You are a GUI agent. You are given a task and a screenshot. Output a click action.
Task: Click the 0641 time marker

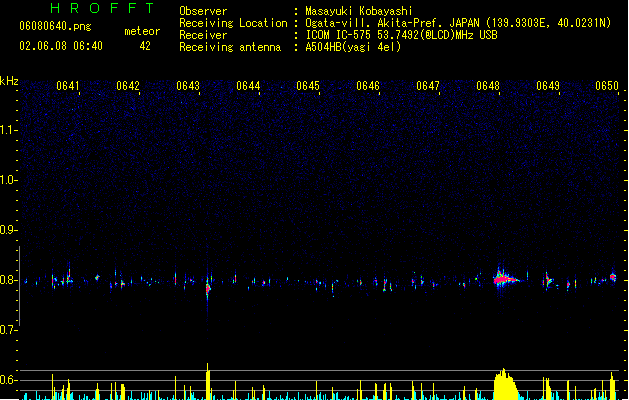click(x=68, y=86)
